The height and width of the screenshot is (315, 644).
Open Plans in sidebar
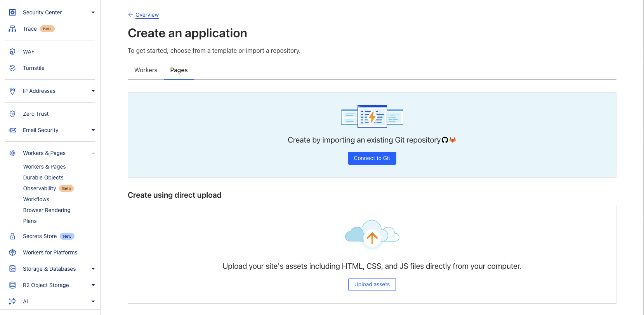[x=30, y=221]
